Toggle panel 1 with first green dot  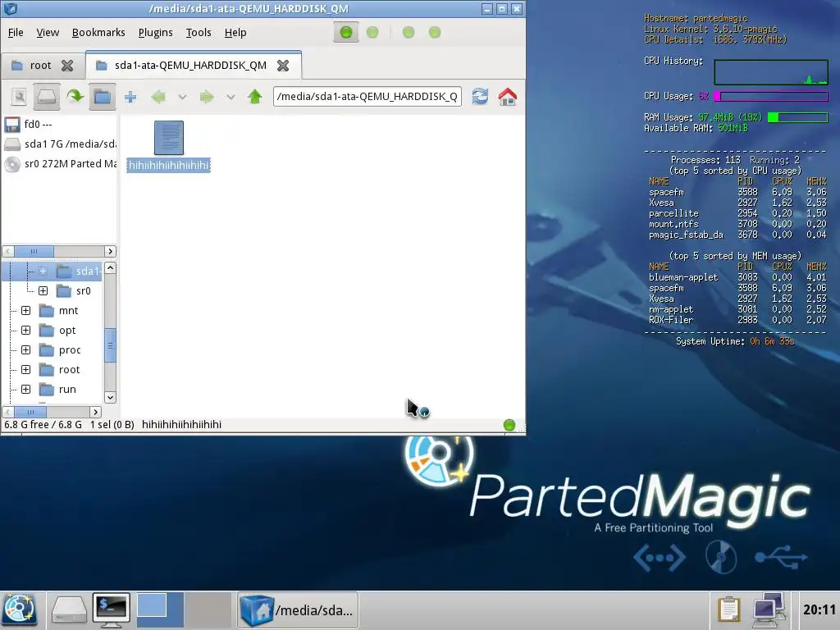pos(346,33)
